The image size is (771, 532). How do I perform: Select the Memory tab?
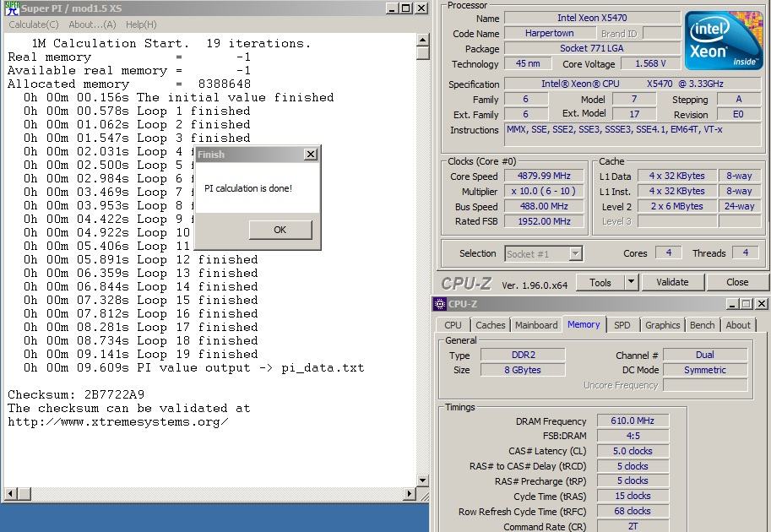coord(584,324)
